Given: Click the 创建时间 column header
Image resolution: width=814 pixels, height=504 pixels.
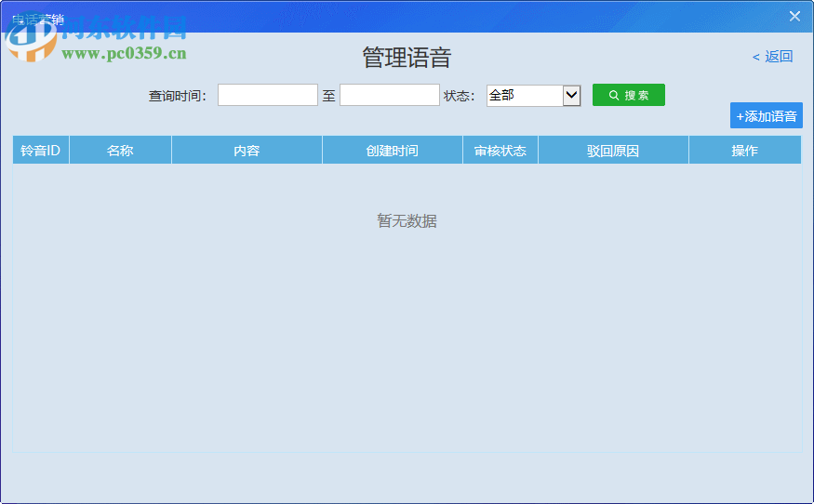Looking at the screenshot, I should [392, 150].
